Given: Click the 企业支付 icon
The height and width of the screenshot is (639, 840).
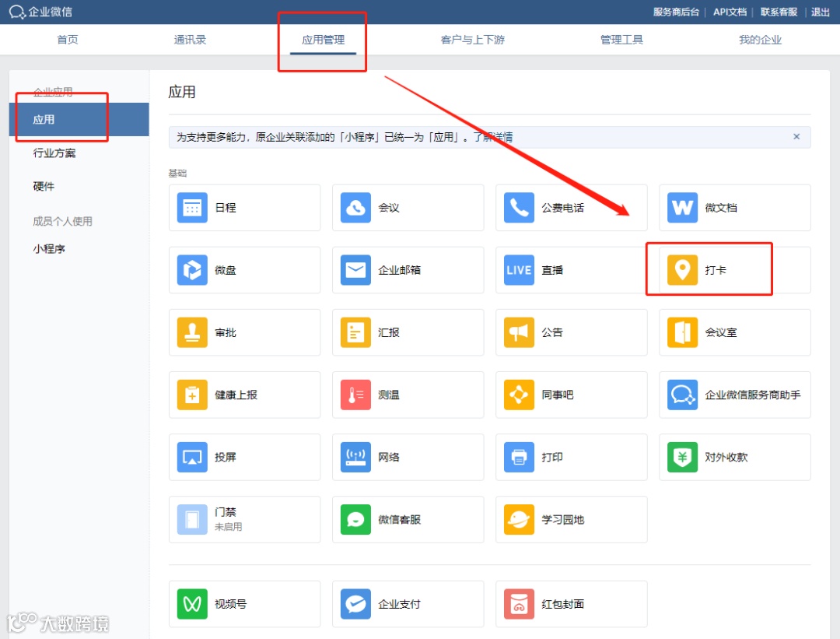Looking at the screenshot, I should (355, 604).
